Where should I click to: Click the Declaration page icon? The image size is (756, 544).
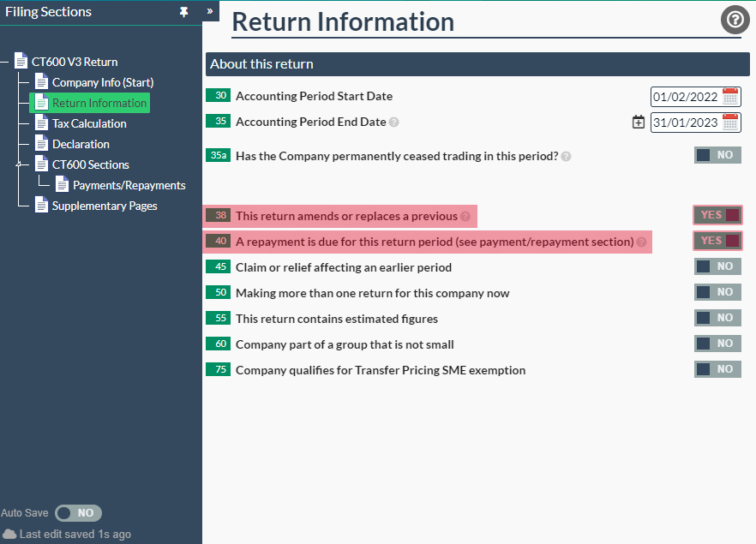click(41, 144)
